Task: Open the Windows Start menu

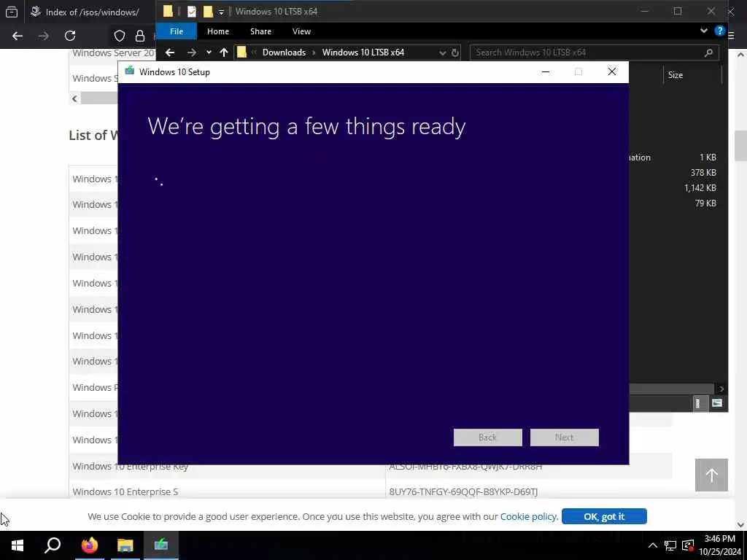Action: point(18,545)
